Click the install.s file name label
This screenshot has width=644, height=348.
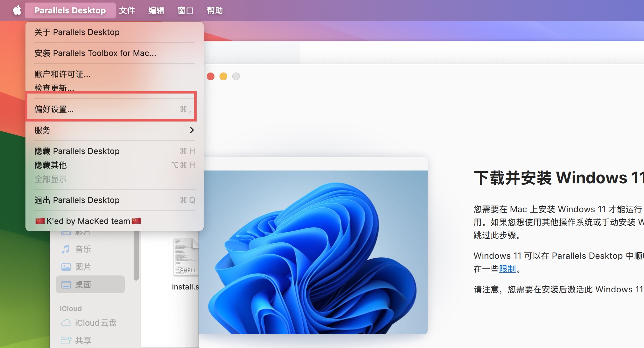point(185,287)
